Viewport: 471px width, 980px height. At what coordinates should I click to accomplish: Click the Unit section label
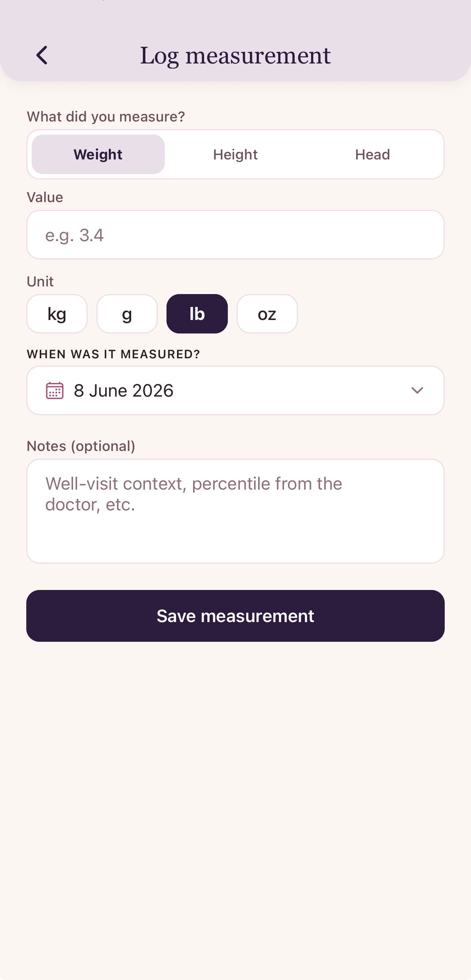[x=40, y=282]
